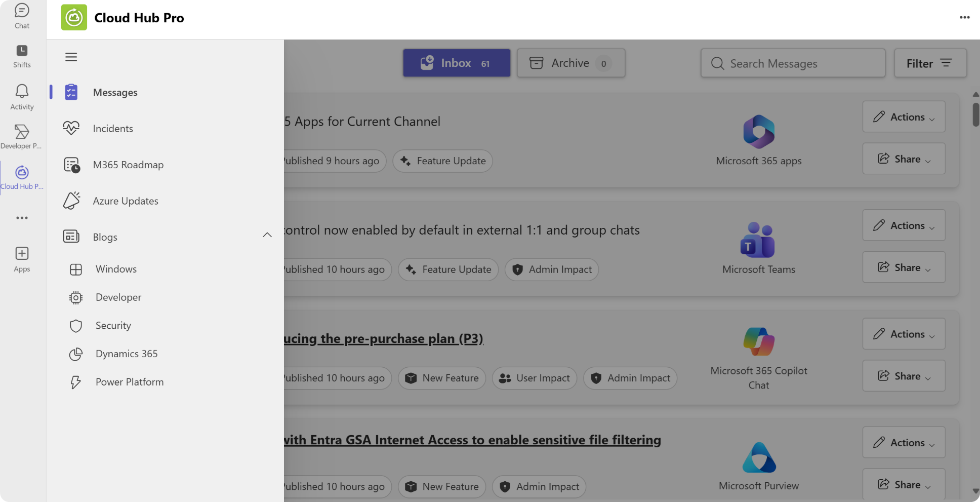Open the pre-purchase plan (P3) message link
Viewport: 980px width, 502px height.
tap(384, 338)
